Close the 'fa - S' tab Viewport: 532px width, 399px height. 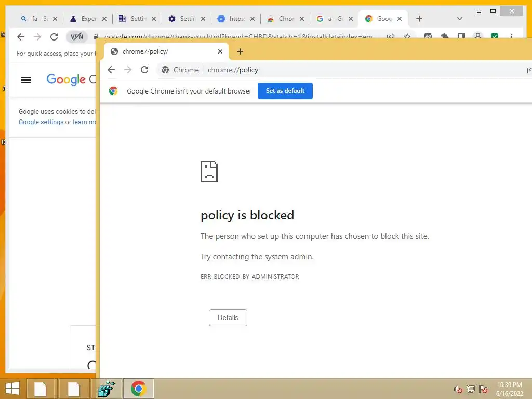point(55,19)
